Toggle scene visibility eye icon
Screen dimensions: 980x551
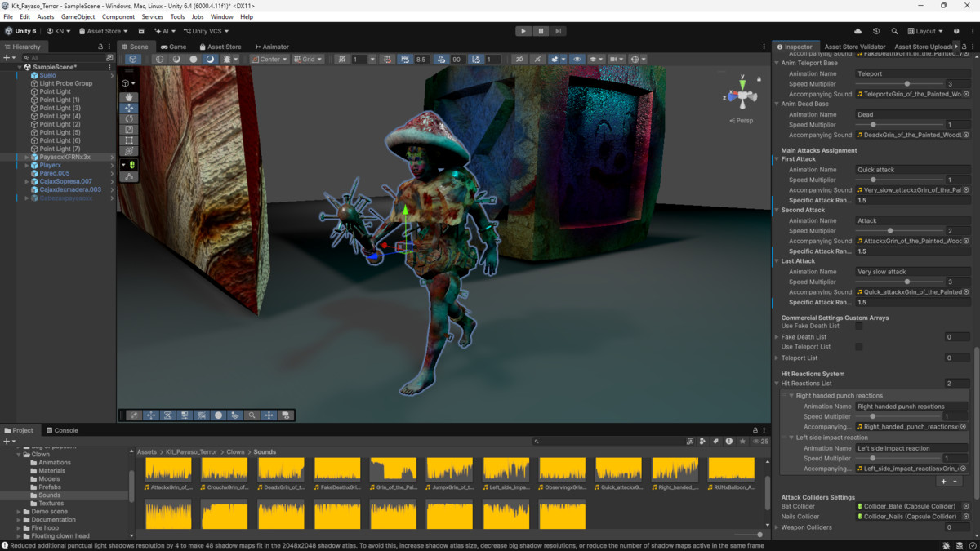[x=577, y=60]
